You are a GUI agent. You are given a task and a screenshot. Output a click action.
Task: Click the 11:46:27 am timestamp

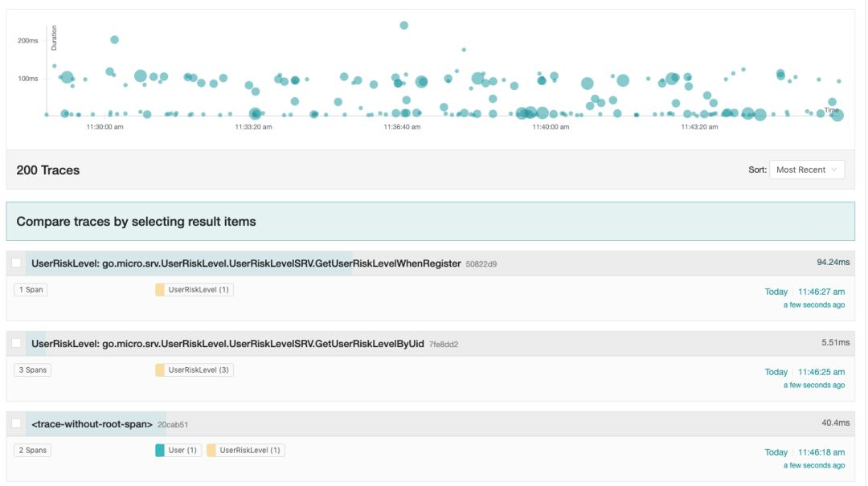tap(821, 292)
